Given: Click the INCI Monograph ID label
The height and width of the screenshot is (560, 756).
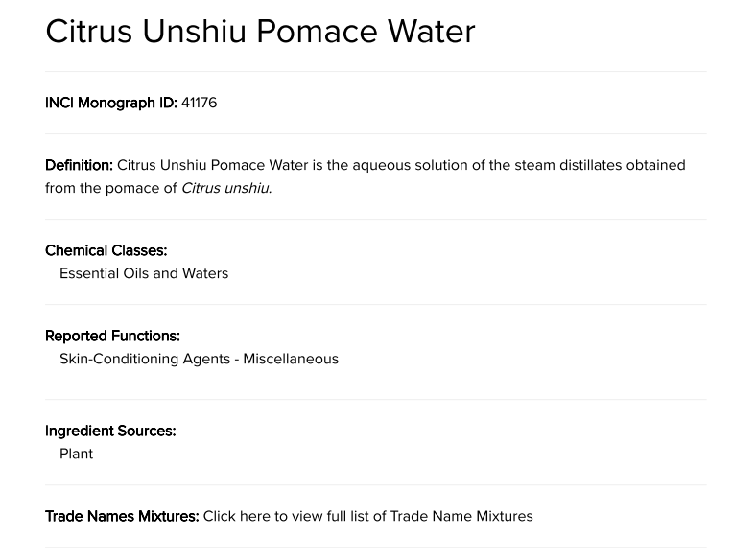Looking at the screenshot, I should pos(110,103).
